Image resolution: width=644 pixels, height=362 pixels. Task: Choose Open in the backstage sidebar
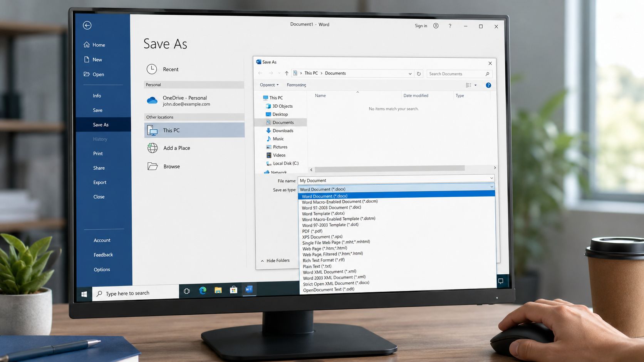[x=94, y=74]
